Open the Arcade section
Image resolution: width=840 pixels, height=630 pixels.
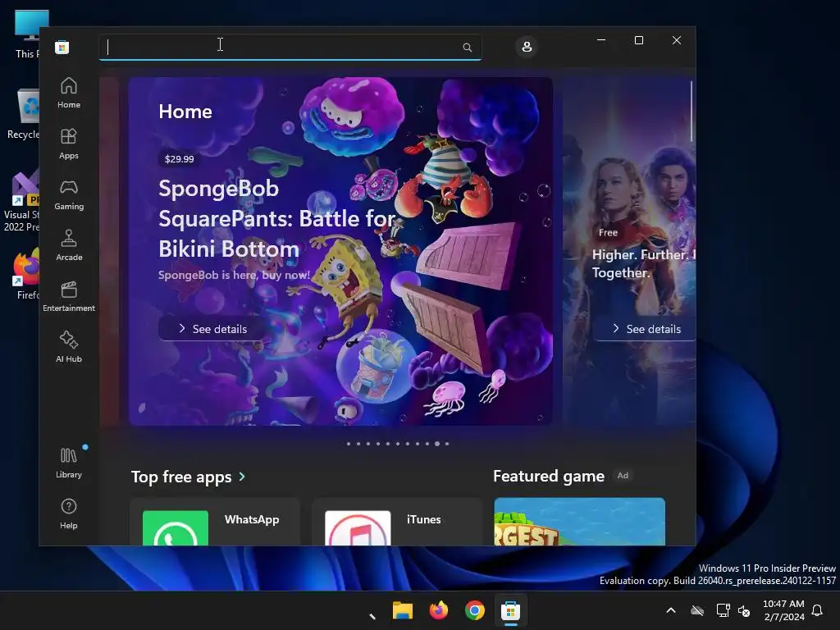click(69, 246)
